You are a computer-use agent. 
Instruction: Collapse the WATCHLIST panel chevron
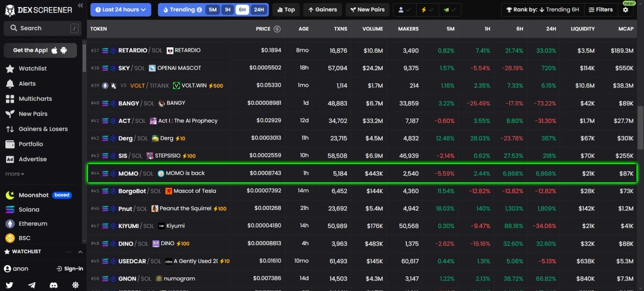[x=80, y=251]
